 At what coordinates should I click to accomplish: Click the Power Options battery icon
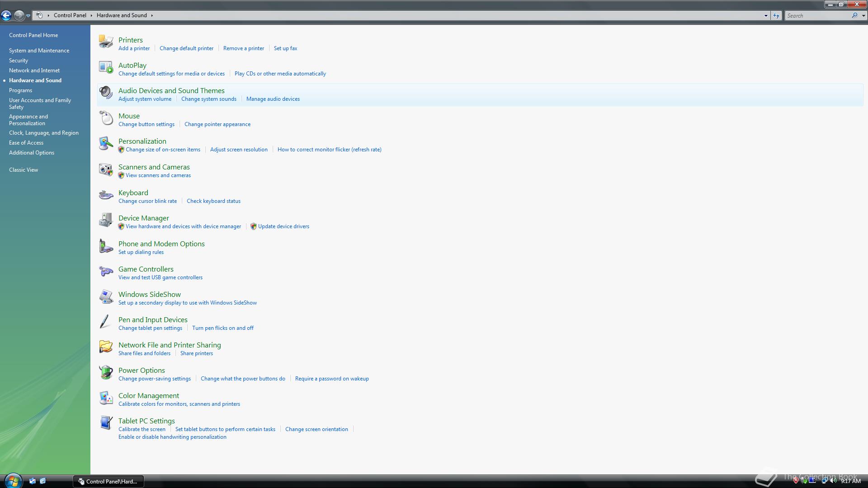(x=106, y=372)
